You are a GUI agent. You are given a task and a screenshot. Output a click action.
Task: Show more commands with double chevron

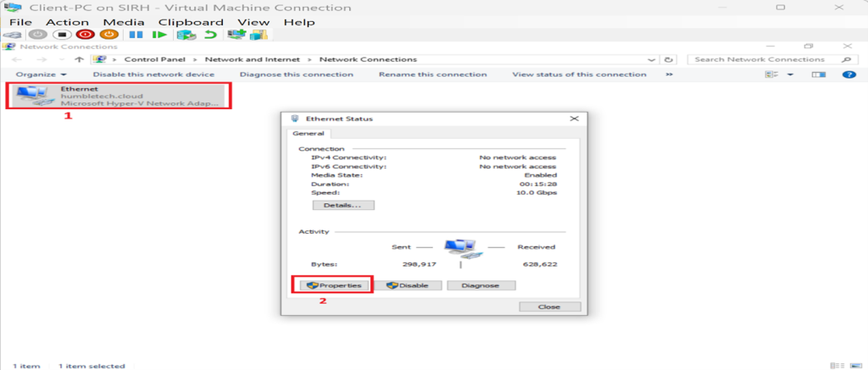(x=669, y=75)
